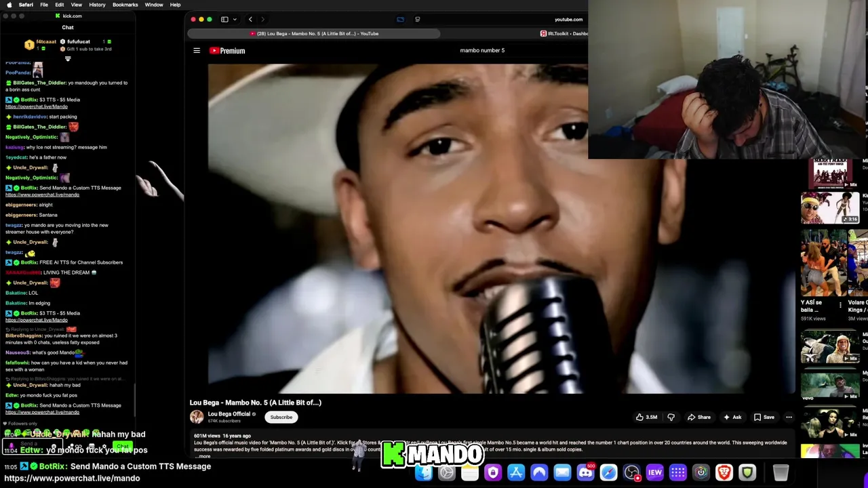Go to YouTube Premium home logo

pyautogui.click(x=227, y=51)
